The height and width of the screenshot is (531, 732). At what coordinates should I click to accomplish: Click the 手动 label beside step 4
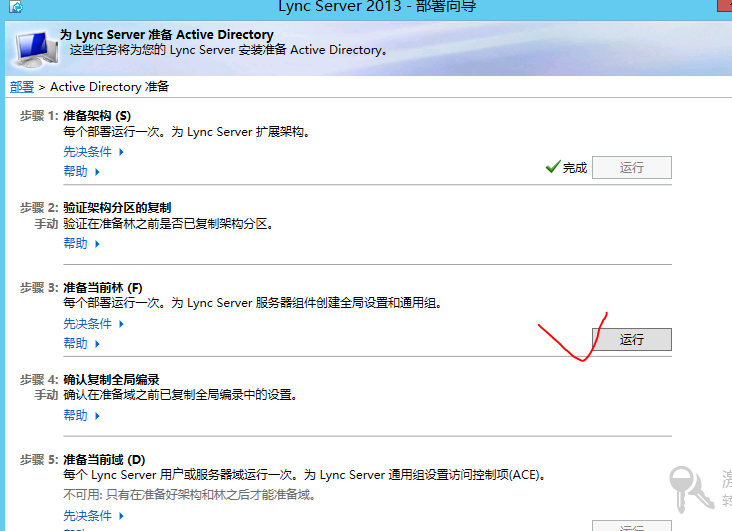click(46, 395)
